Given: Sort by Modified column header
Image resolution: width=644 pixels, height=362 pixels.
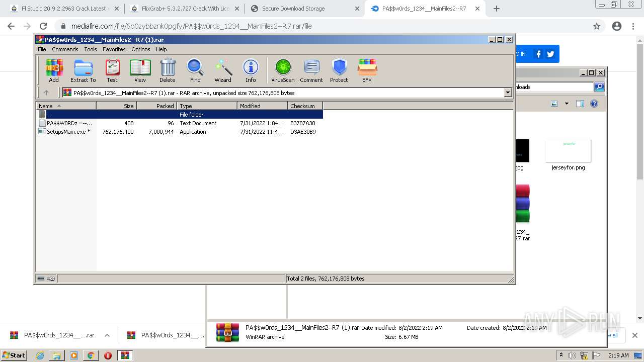Looking at the screenshot, I should coord(262,106).
